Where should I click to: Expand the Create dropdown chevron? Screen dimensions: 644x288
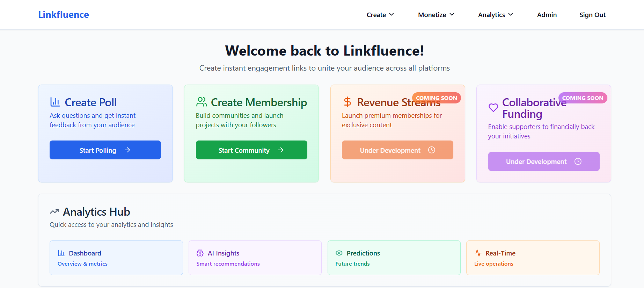391,14
